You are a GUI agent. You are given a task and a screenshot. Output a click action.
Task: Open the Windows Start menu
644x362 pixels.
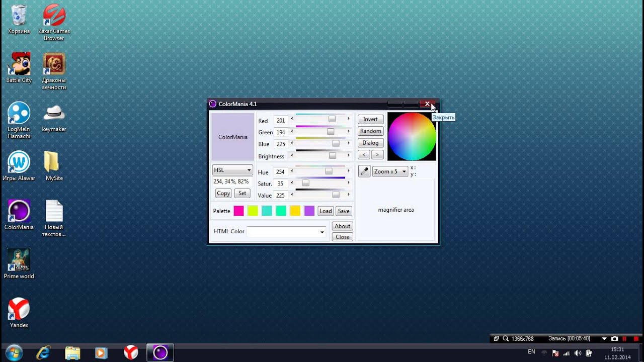point(14,352)
